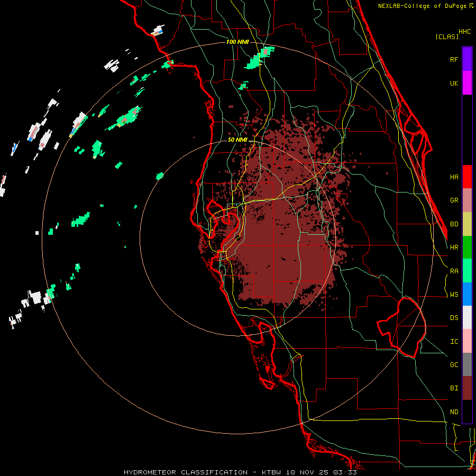
Task: Click the BI brown legend swatch
Action: 467,388
